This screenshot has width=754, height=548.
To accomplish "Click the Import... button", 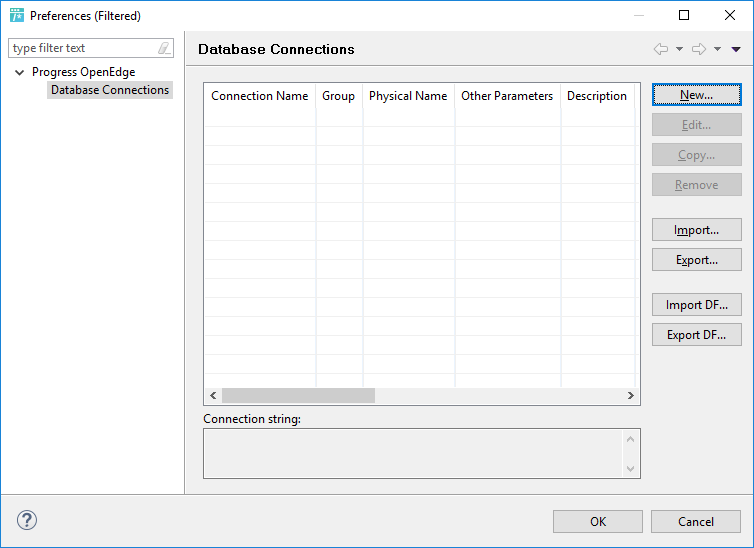I will [696, 230].
